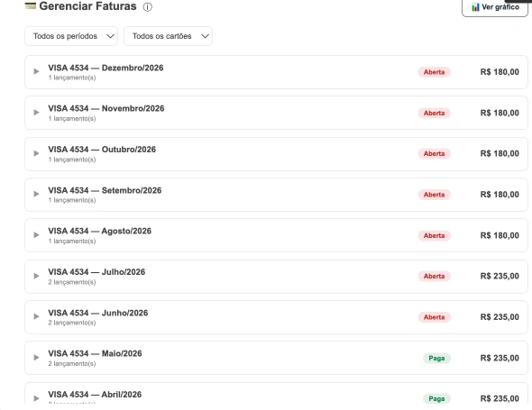Expand the Novembro/2026 invoice triangle
532x410 pixels.
point(36,113)
